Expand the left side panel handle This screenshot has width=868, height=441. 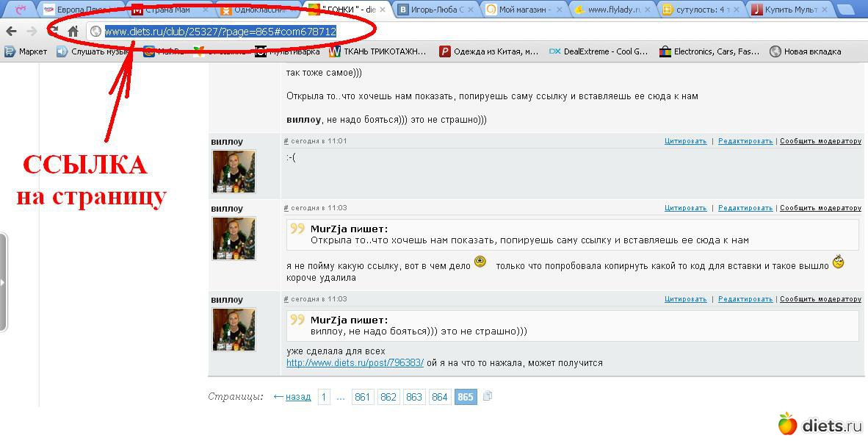tap(4, 282)
